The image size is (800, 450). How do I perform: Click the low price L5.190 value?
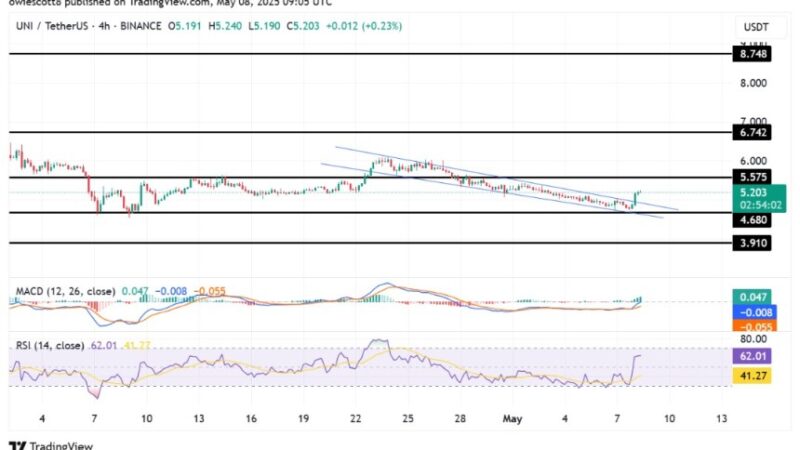(x=264, y=26)
